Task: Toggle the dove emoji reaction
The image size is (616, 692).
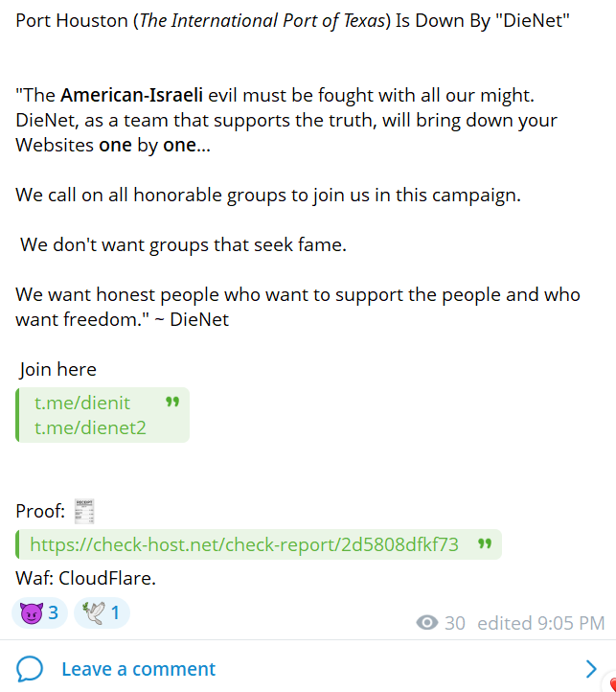Action: pos(102,612)
